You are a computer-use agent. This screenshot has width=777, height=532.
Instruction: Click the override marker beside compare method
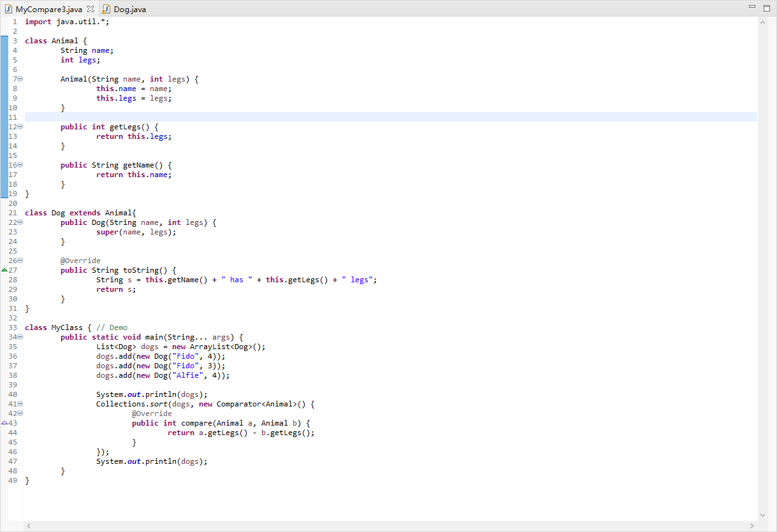point(5,422)
